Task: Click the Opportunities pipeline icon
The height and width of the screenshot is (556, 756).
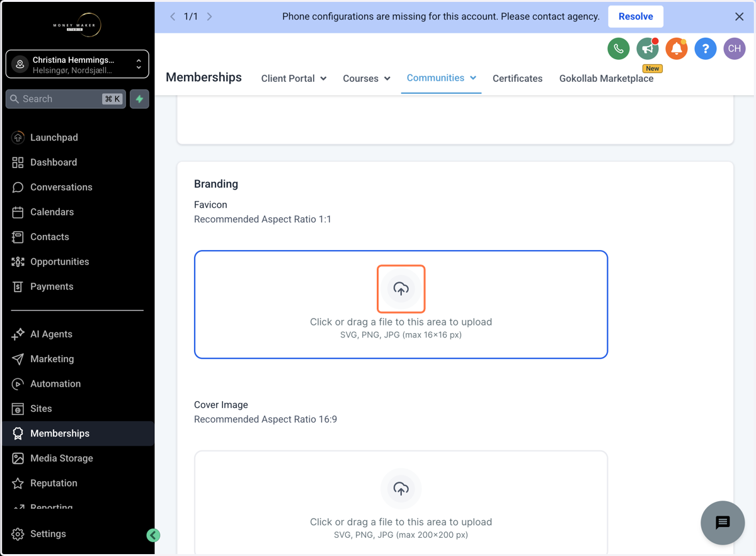Action: point(18,262)
